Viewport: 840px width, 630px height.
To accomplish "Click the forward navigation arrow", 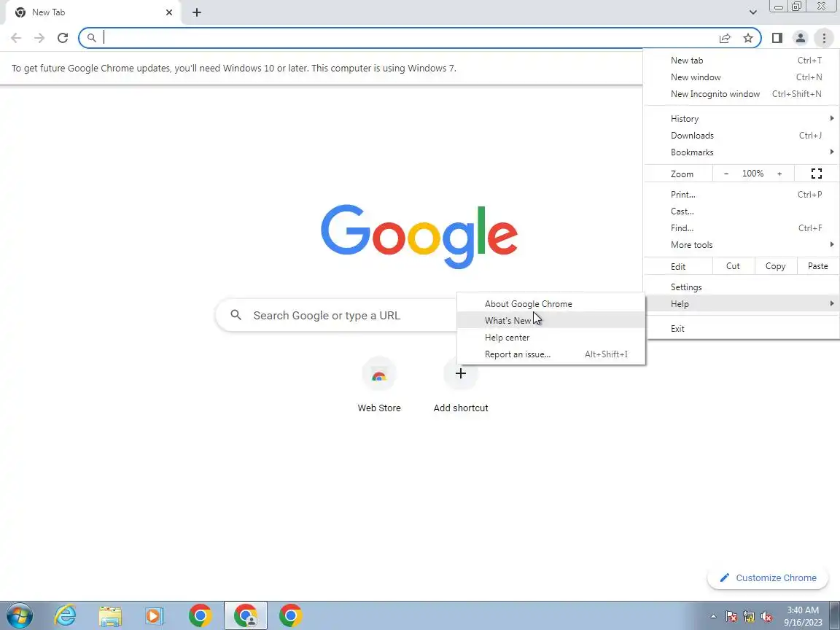I will (39, 38).
